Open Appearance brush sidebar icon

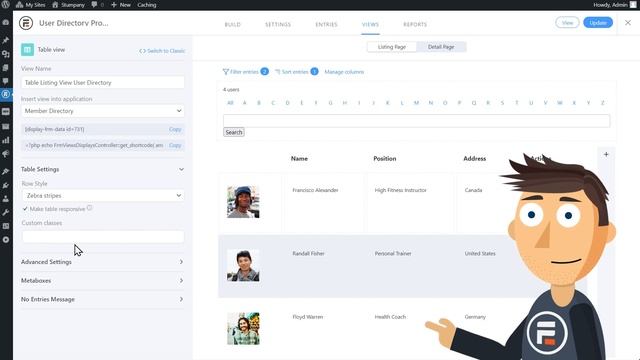(x=6, y=171)
